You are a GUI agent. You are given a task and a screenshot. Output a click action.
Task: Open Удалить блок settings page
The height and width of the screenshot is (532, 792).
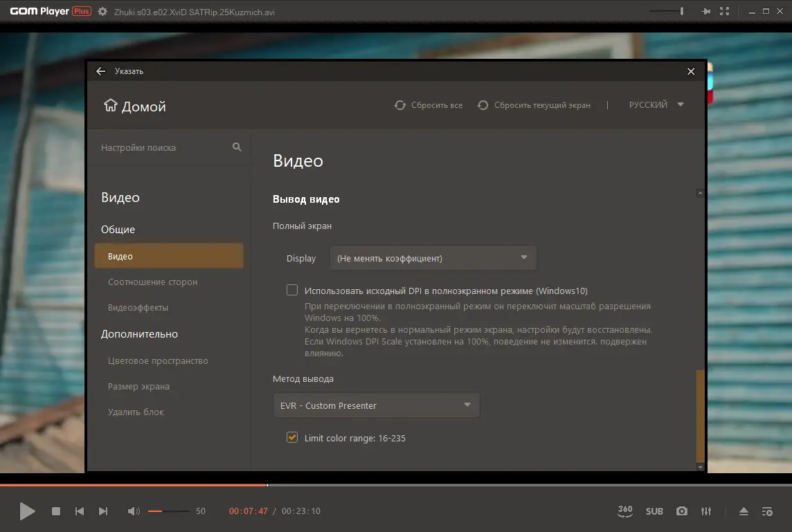click(x=136, y=412)
